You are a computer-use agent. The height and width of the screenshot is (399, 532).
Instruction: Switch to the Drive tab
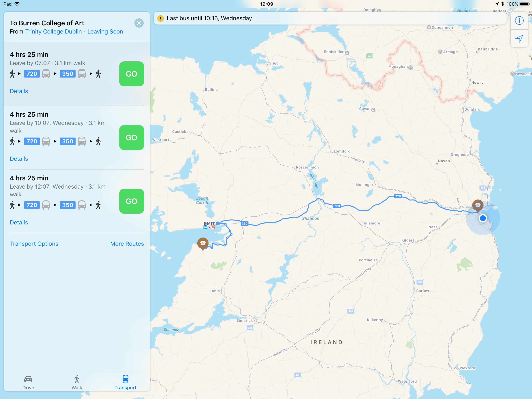coord(28,382)
